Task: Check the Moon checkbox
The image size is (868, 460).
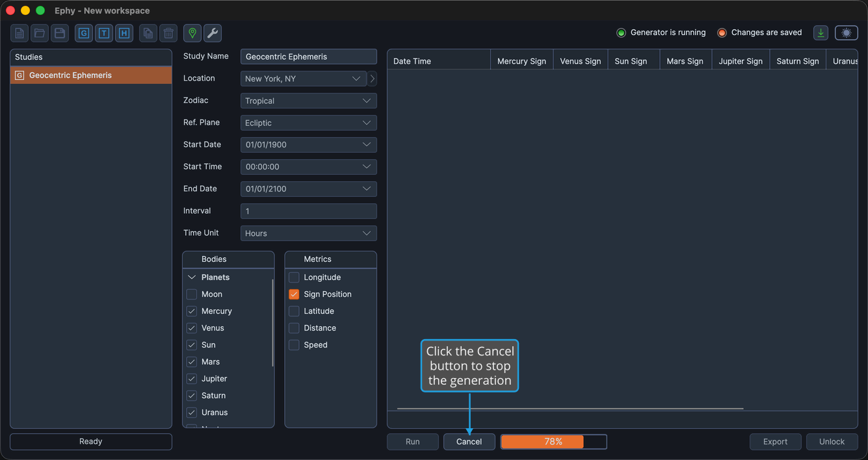Action: click(x=192, y=294)
